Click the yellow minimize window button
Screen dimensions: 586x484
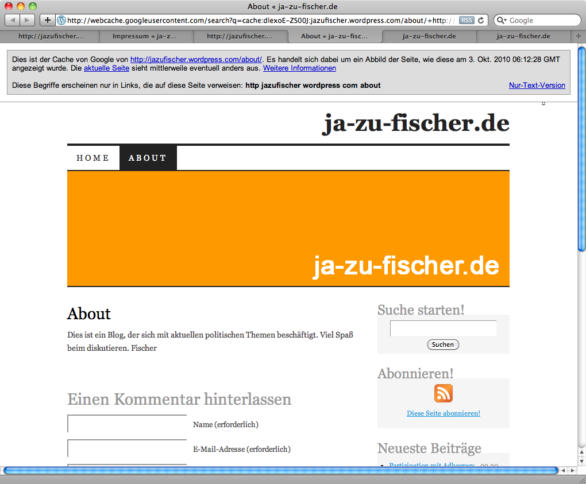coord(21,6)
